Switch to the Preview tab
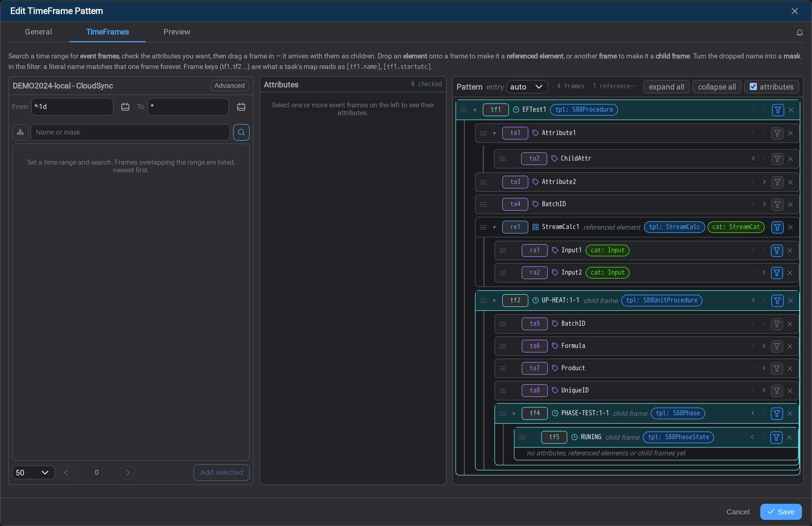 click(177, 32)
